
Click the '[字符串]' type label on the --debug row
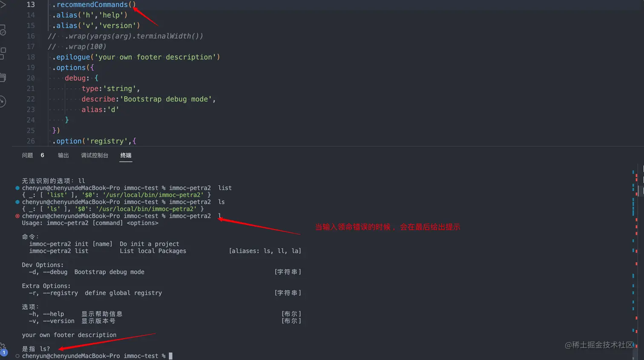(288, 272)
